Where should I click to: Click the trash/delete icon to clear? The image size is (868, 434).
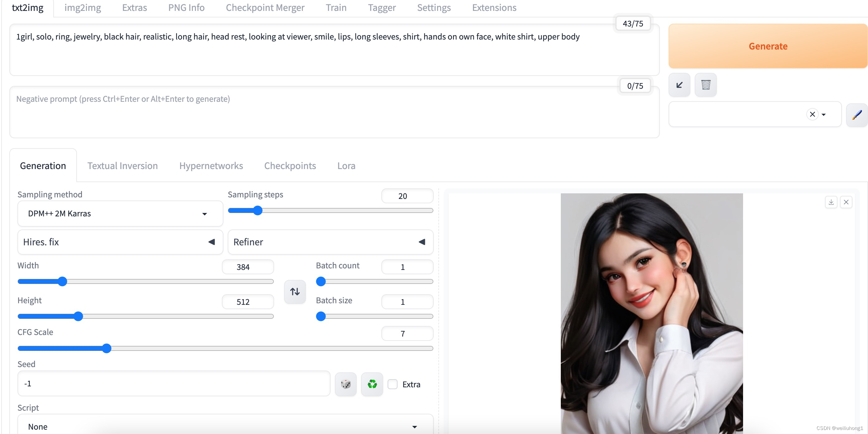click(x=706, y=85)
